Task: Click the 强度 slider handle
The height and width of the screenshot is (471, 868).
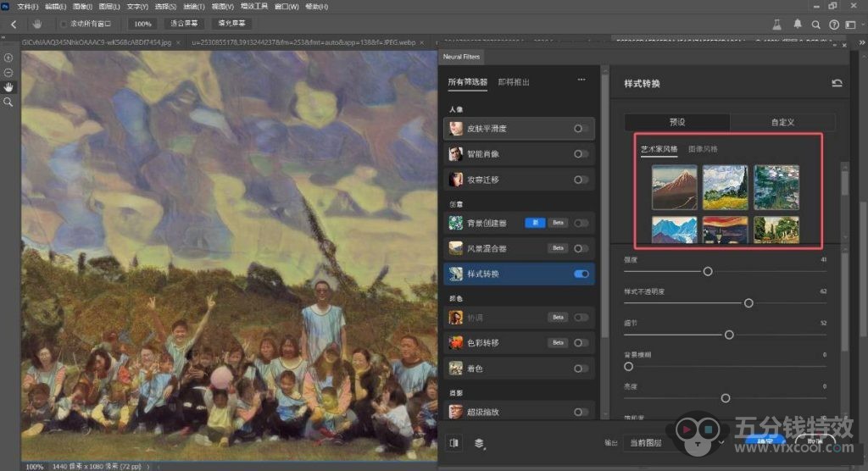Action: tap(708, 271)
